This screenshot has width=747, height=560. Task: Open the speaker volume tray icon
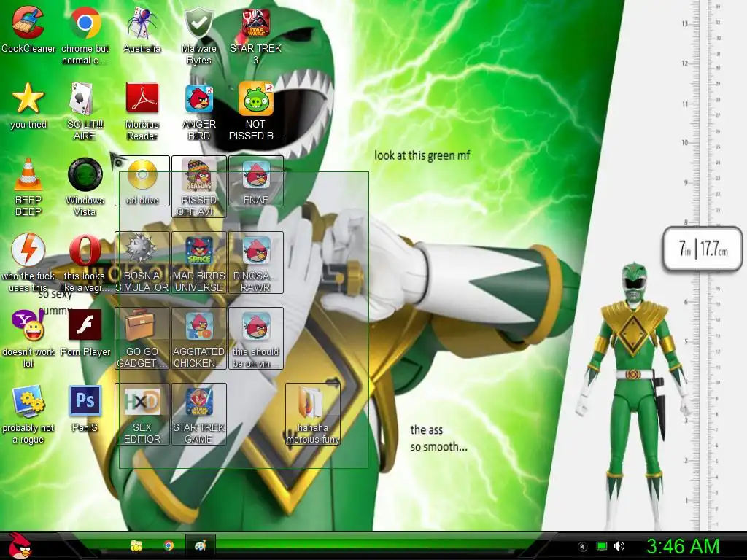click(x=619, y=546)
